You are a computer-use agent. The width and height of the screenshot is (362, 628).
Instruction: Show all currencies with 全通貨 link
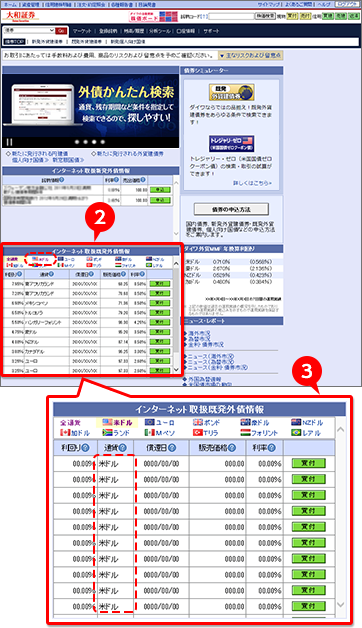tap(70, 423)
